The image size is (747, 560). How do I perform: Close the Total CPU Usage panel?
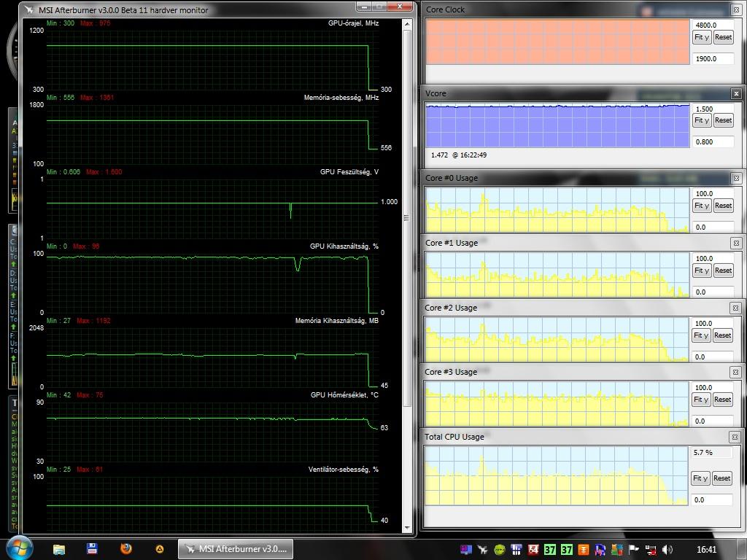(x=735, y=437)
